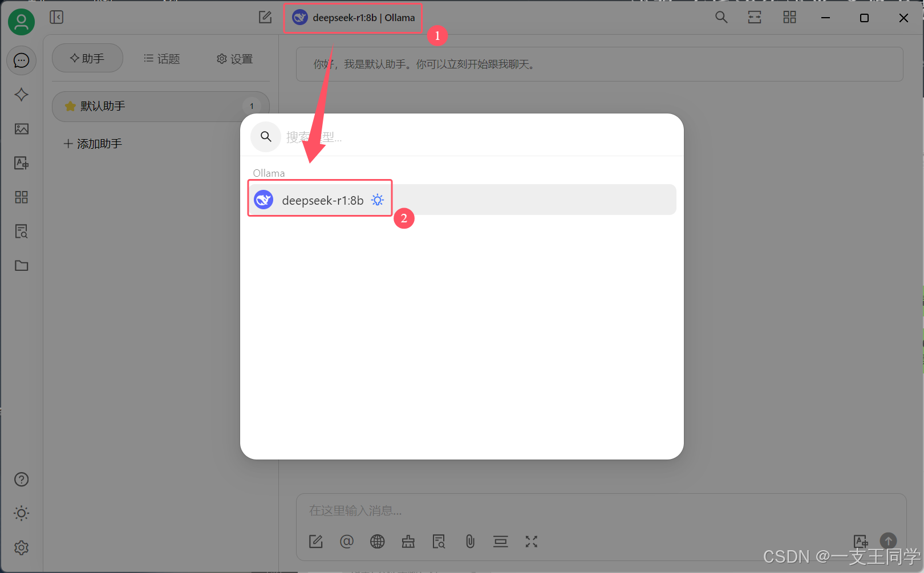Toggle narrow mode icon in title bar

tap(755, 18)
